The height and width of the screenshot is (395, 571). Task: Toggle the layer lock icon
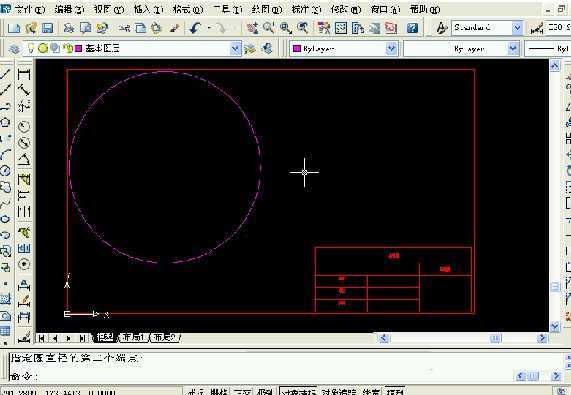point(68,48)
